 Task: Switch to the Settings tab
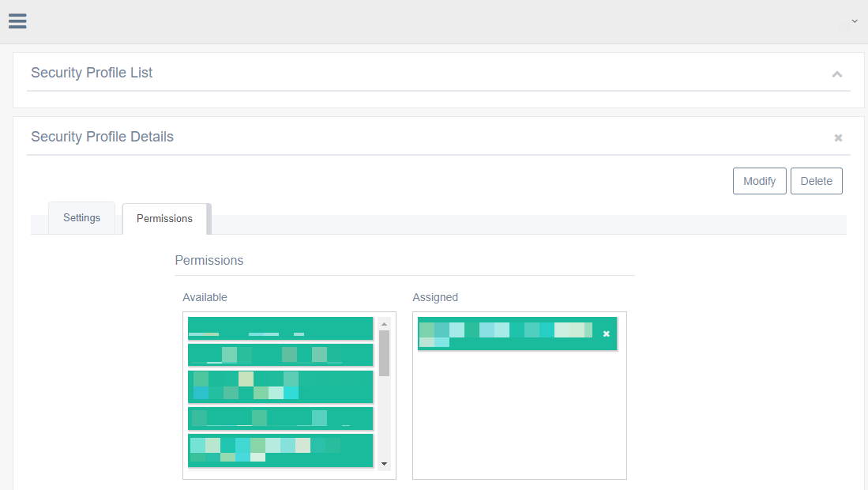(81, 218)
